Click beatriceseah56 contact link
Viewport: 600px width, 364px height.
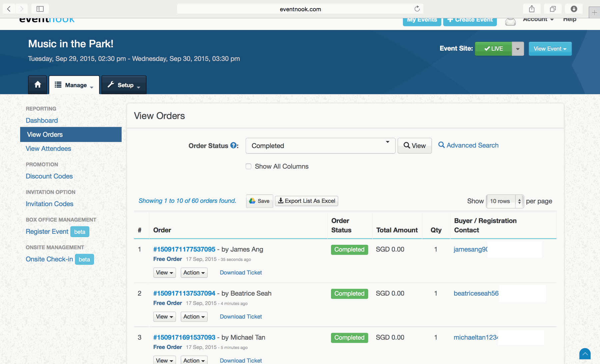pyautogui.click(x=476, y=293)
